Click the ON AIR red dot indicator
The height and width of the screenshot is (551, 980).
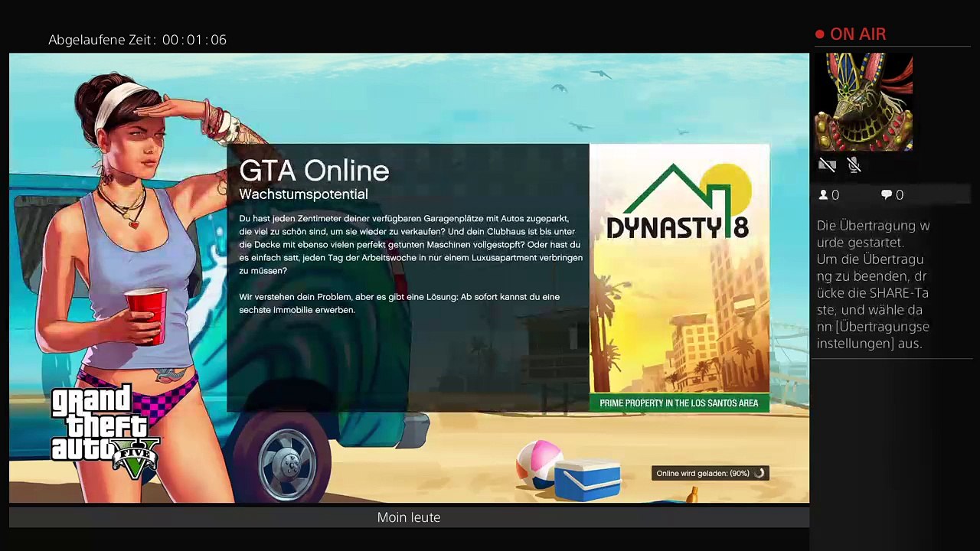[820, 34]
